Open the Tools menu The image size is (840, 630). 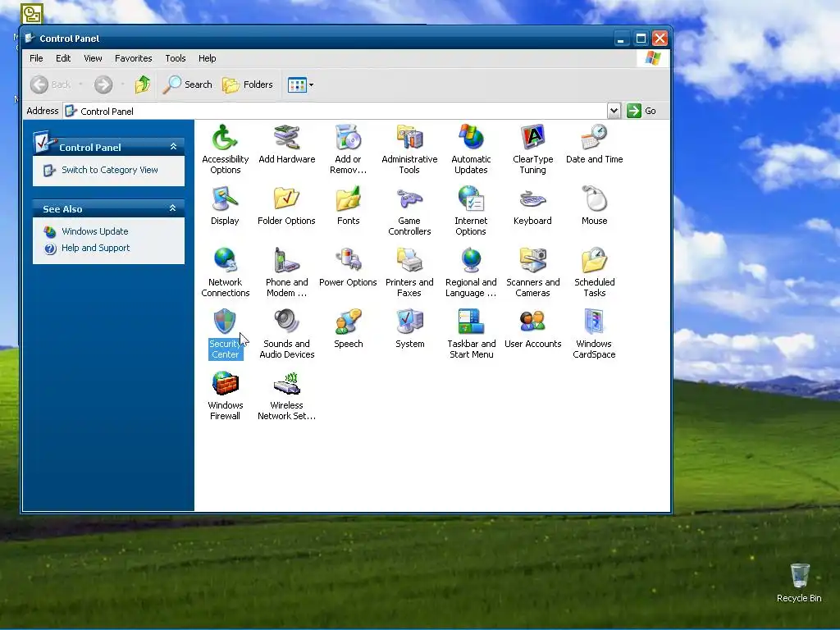176,58
